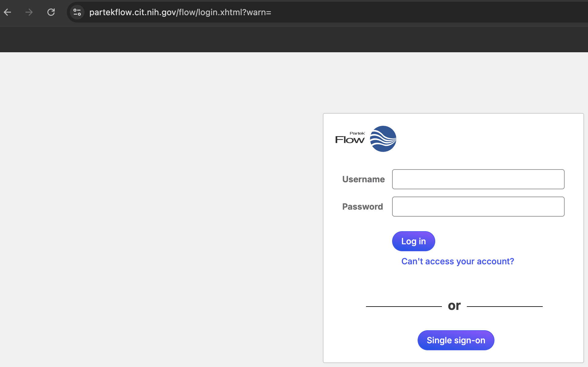Select the partekflow.cit.nih.gov address bar
Screen dimensions: 588x367
(x=180, y=12)
